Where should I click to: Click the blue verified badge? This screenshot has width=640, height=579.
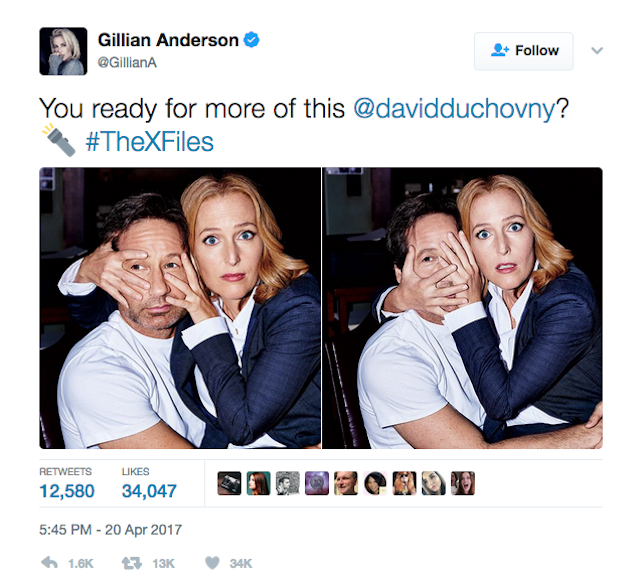point(251,40)
